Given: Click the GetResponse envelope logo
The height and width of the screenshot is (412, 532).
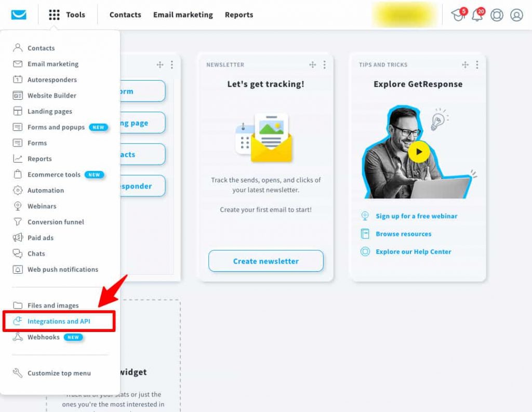Looking at the screenshot, I should 19,15.
